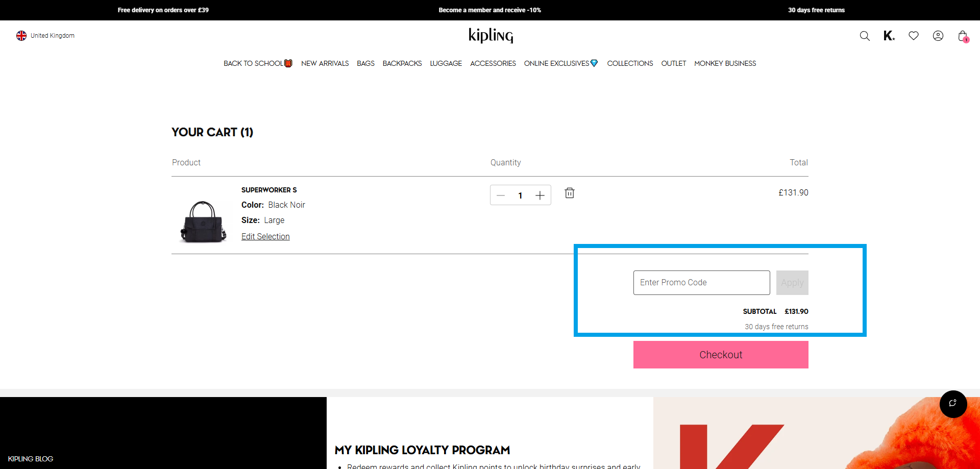Click the Checkout button
Image resolution: width=980 pixels, height=469 pixels.
pyautogui.click(x=721, y=355)
